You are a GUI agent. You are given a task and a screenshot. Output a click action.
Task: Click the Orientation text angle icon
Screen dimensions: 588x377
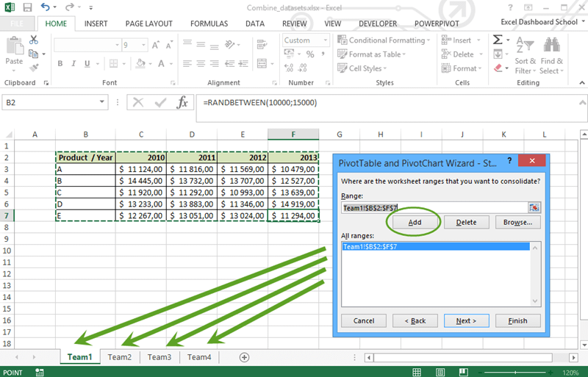(x=229, y=45)
